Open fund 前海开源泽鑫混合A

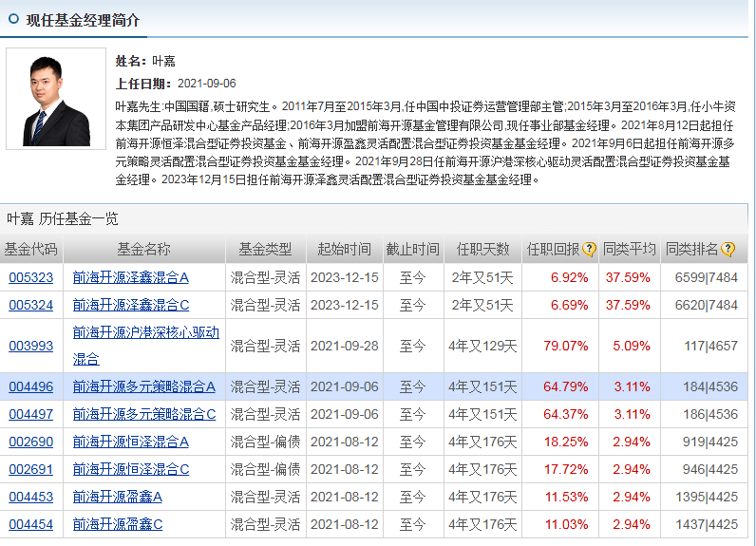point(131,277)
